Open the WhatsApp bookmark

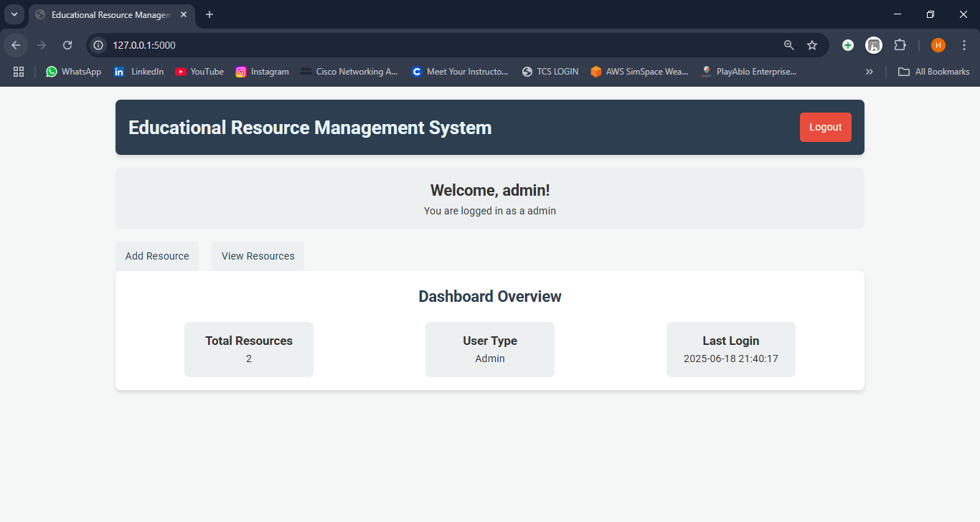coord(74,72)
